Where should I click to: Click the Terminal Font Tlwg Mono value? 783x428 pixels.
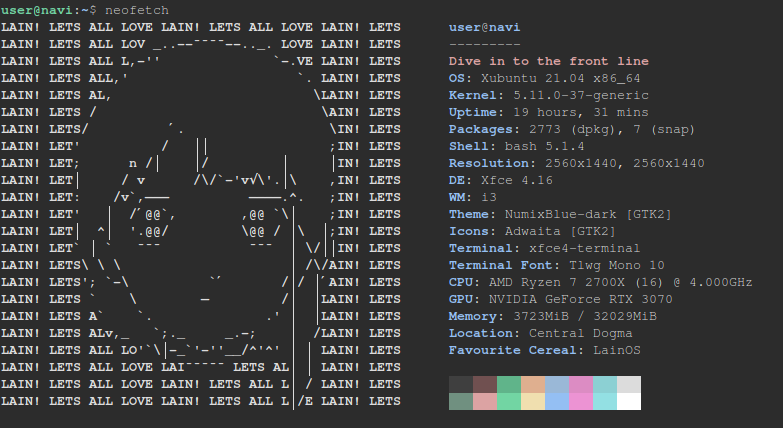[x=617, y=265]
